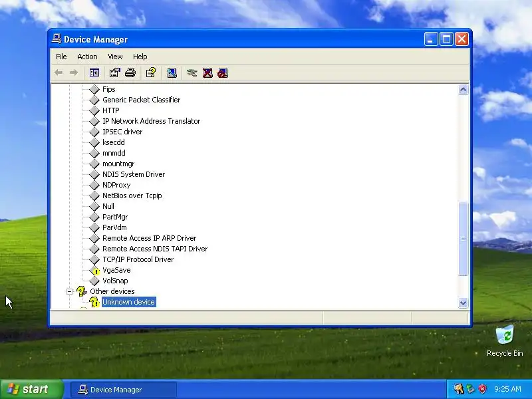Image resolution: width=532 pixels, height=399 pixels.
Task: Click the 9:25 AM system clock
Action: [507, 389]
